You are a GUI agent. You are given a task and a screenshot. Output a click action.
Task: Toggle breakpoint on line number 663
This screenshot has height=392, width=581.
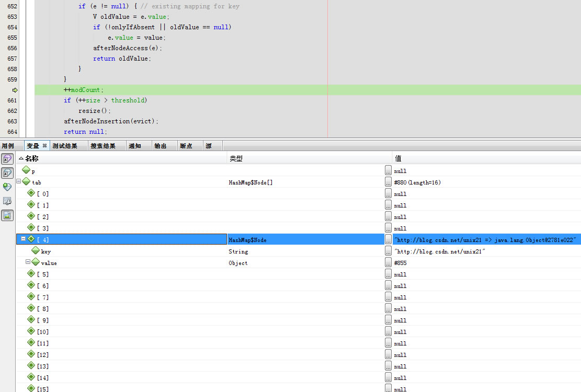(x=12, y=121)
